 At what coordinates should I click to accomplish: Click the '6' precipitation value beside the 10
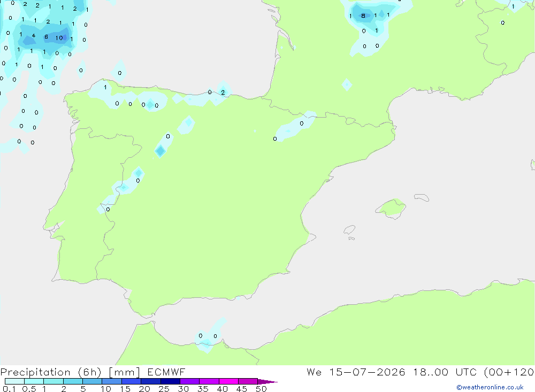[46, 37]
